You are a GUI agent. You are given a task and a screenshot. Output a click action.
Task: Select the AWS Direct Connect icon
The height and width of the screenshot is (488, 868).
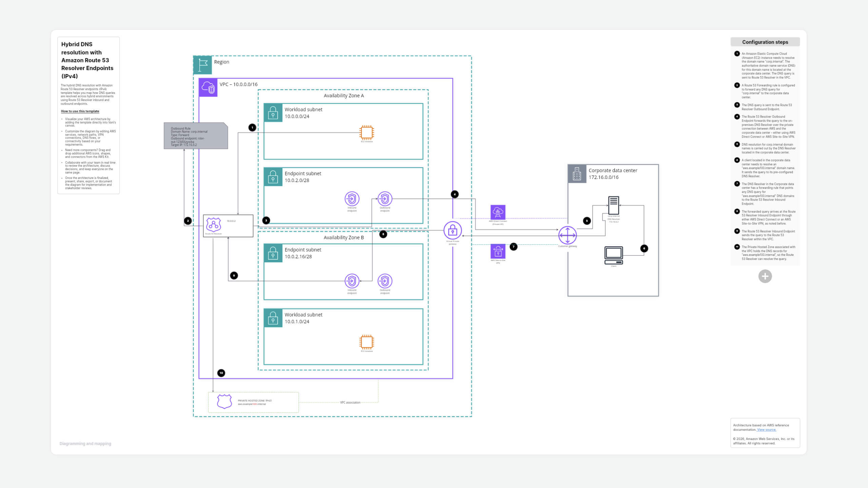tap(498, 212)
